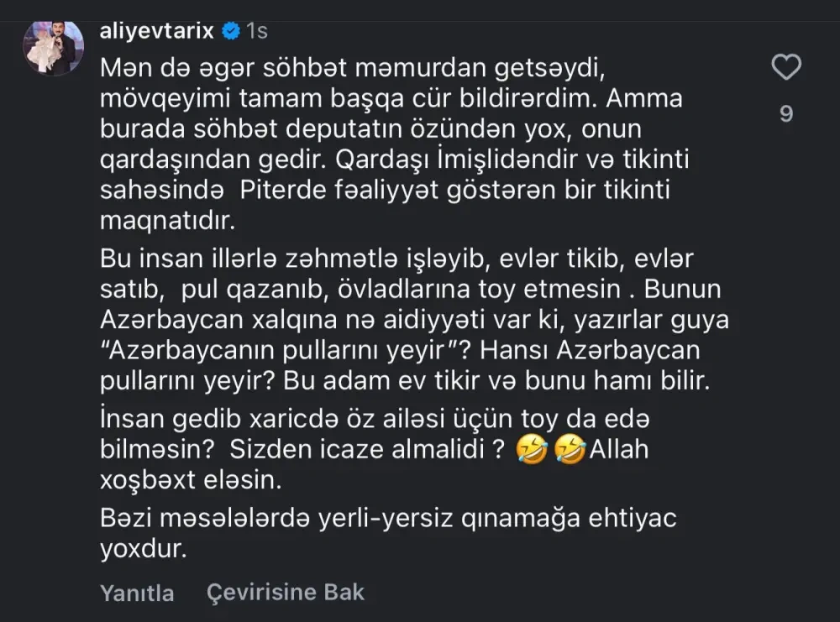
Task: Click the word "Allah" after the emojis
Action: pos(620,450)
